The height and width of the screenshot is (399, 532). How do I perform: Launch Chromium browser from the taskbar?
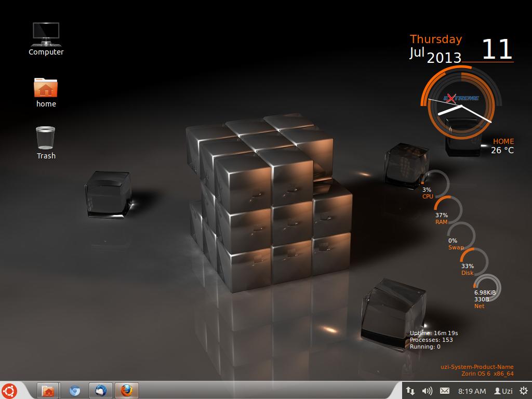(75, 390)
